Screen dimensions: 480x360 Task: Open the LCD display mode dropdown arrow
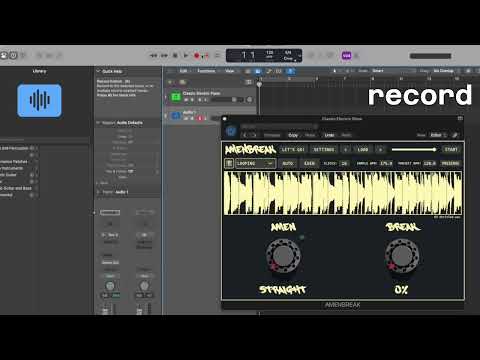pos(299,56)
